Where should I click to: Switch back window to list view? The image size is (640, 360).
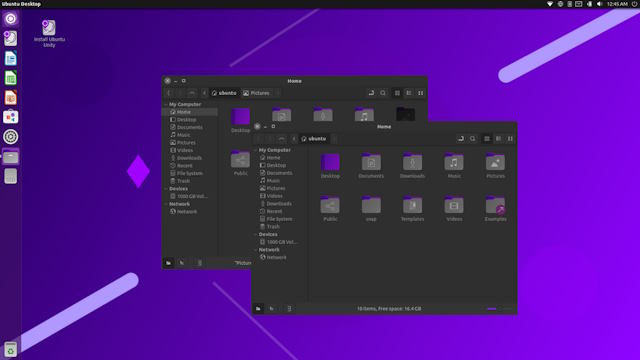(x=409, y=93)
